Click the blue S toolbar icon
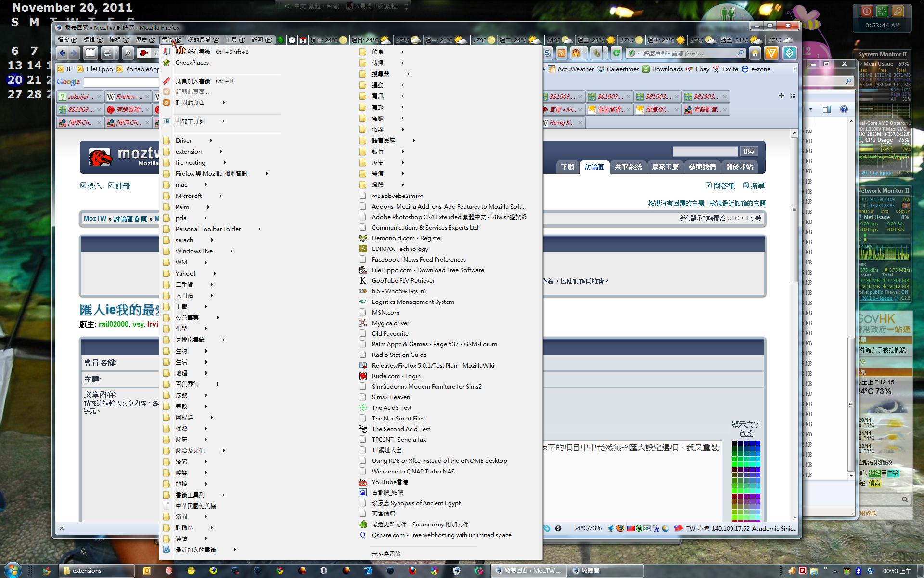Viewport: 924px width, 578px height. pos(548,53)
